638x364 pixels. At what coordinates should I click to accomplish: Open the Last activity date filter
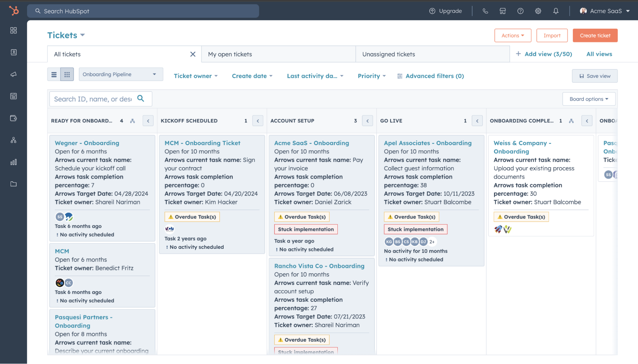pyautogui.click(x=315, y=76)
